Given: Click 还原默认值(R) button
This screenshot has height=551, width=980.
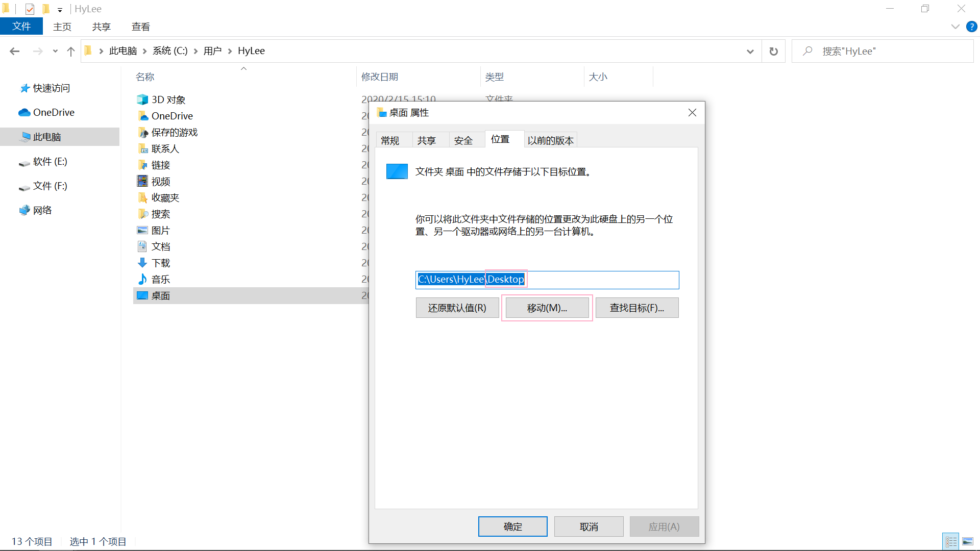Looking at the screenshot, I should pyautogui.click(x=457, y=308).
